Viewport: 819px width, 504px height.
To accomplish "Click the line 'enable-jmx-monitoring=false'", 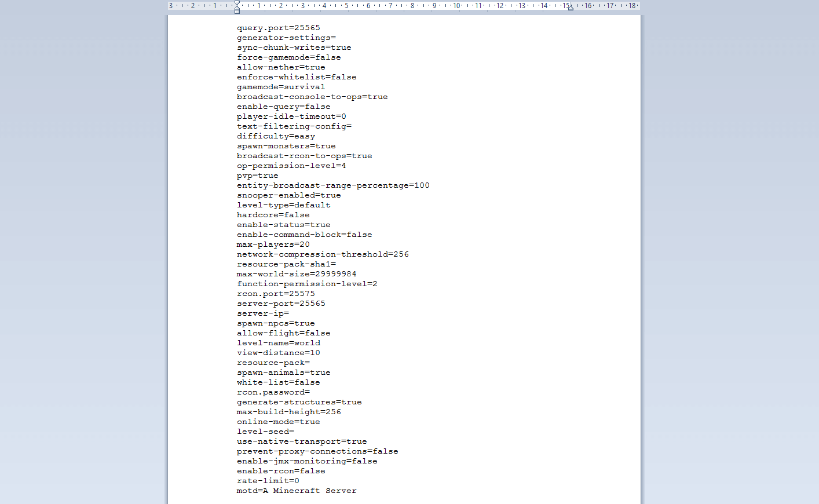I will tap(307, 461).
